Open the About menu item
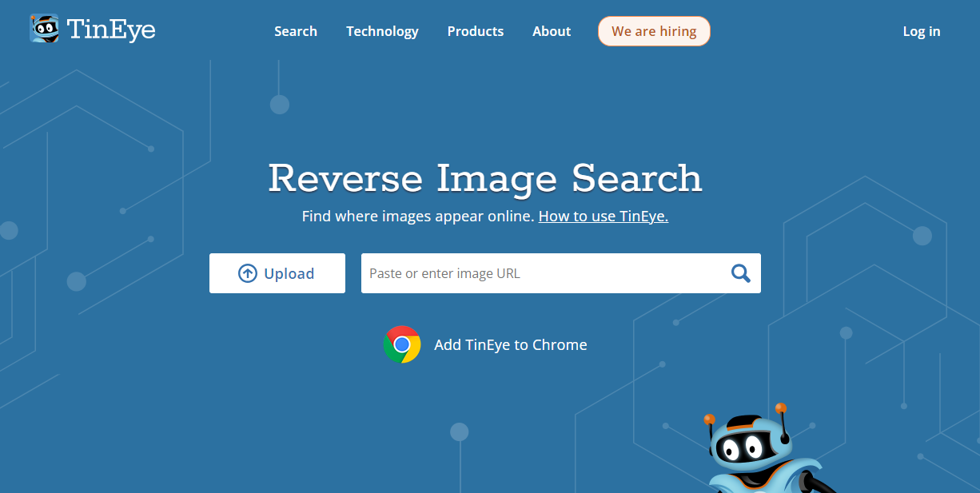The image size is (980, 493). coord(552,31)
